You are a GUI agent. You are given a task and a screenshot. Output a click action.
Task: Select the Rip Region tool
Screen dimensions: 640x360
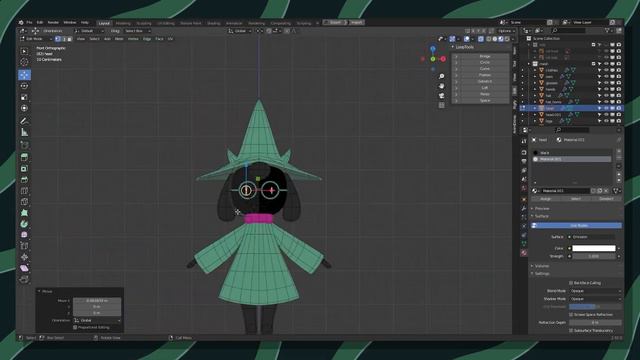24,279
